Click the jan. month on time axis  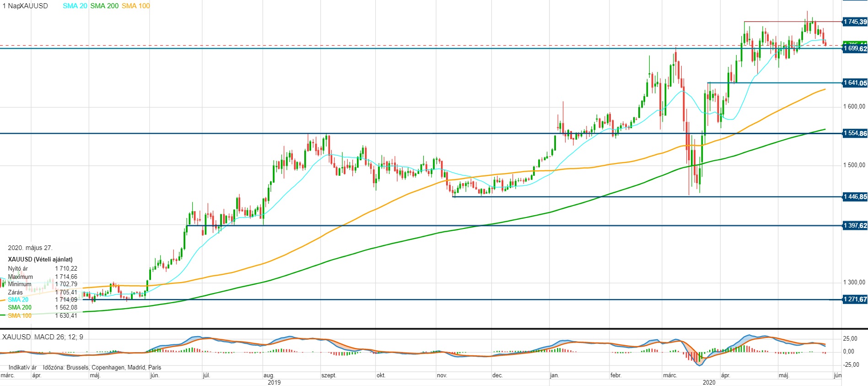click(x=554, y=375)
